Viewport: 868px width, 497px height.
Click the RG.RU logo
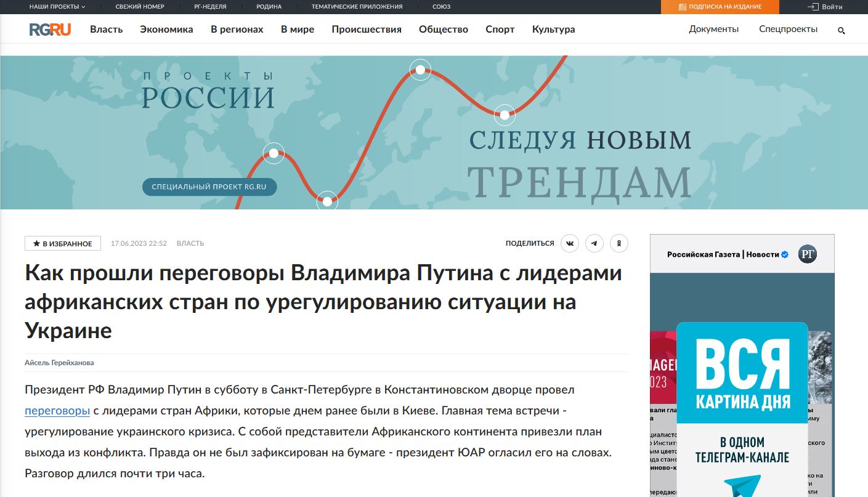50,29
